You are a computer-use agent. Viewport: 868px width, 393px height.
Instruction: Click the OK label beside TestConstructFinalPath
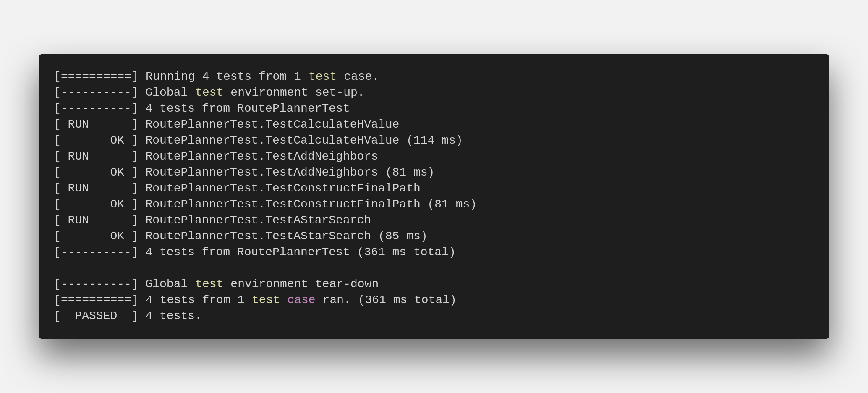117,204
